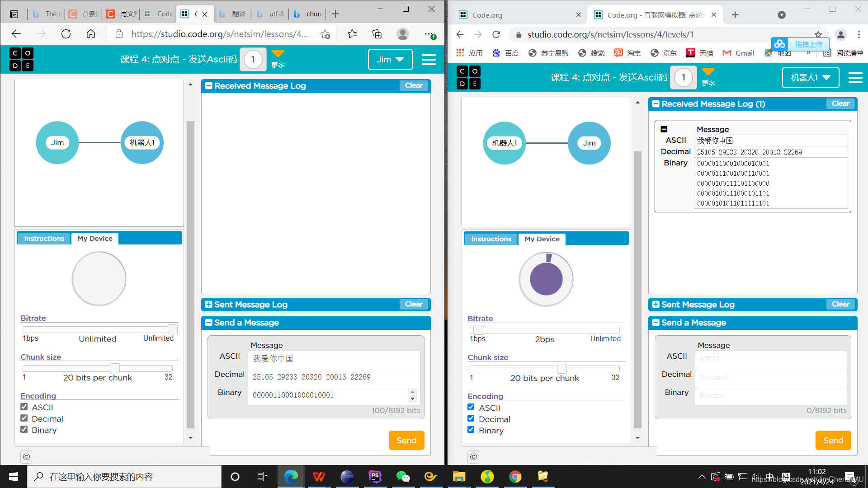The image size is (868, 488).
Task: Switch to Instructions tab in left window
Action: pos(44,239)
